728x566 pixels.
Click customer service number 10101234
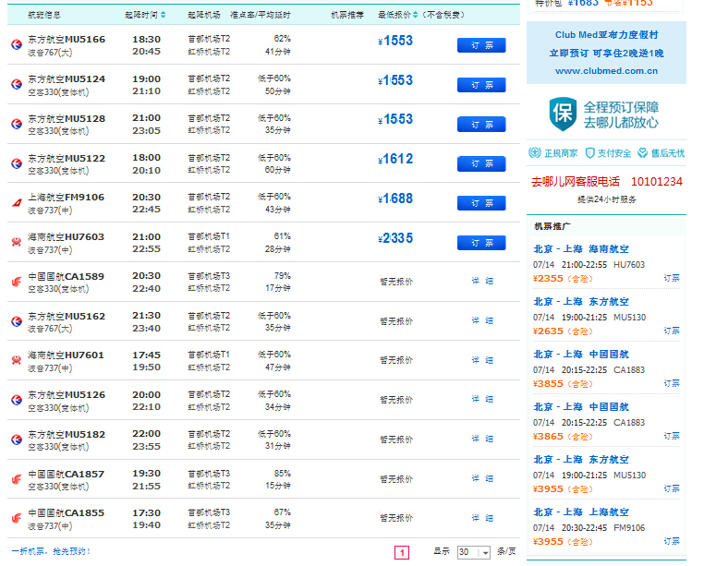pos(657,181)
